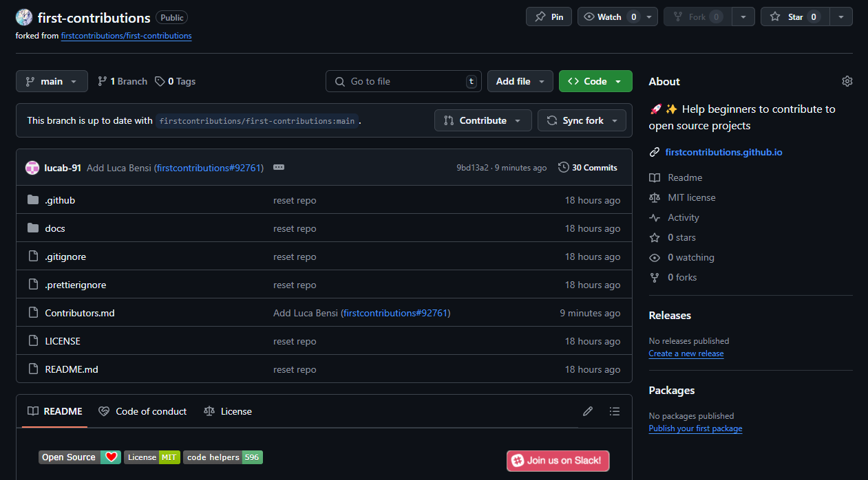868x480 pixels.
Task: Switch to the License tab
Action: [228, 411]
